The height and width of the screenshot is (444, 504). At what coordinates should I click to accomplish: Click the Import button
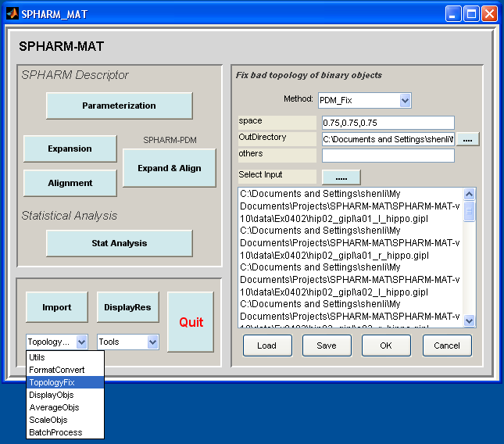pos(57,307)
